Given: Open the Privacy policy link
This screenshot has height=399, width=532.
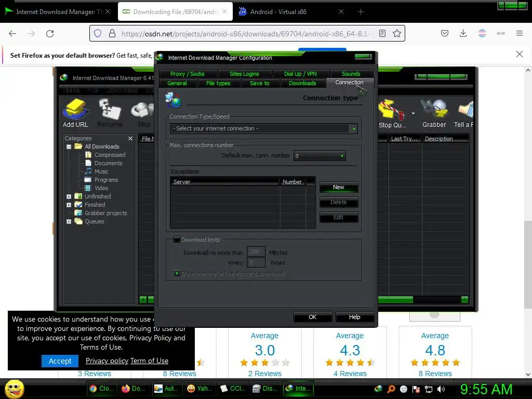Looking at the screenshot, I should 107,361.
